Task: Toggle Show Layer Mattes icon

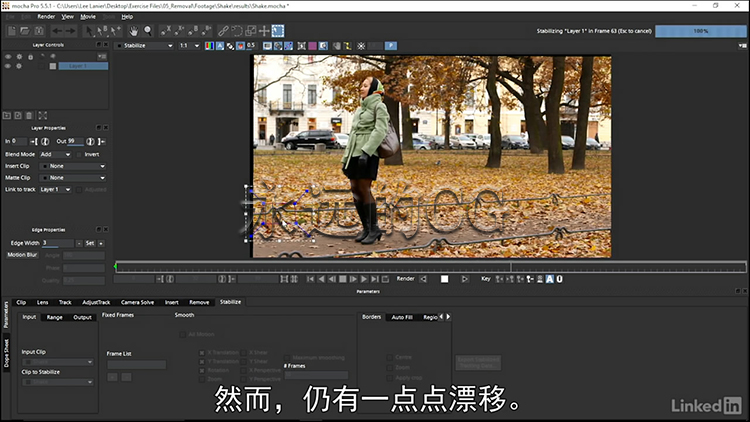Action: coord(230,46)
